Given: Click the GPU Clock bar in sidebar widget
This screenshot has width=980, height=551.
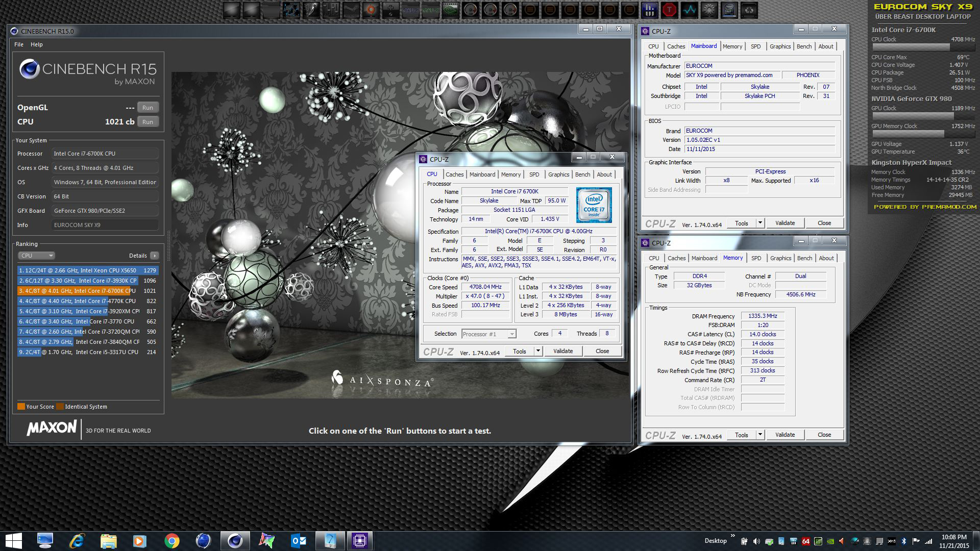Looking at the screenshot, I should [923, 116].
